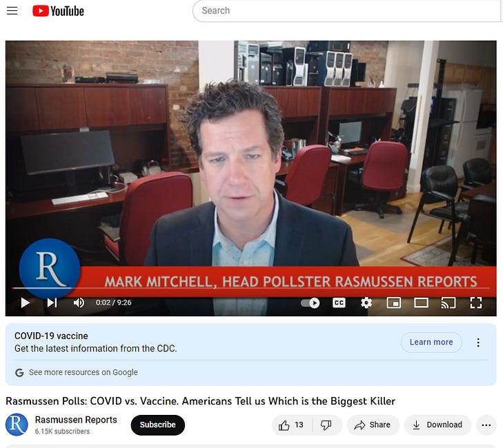Viewport: 503px width, 448px height.
Task: Open COVID-19 info panel options menu
Action: [478, 343]
